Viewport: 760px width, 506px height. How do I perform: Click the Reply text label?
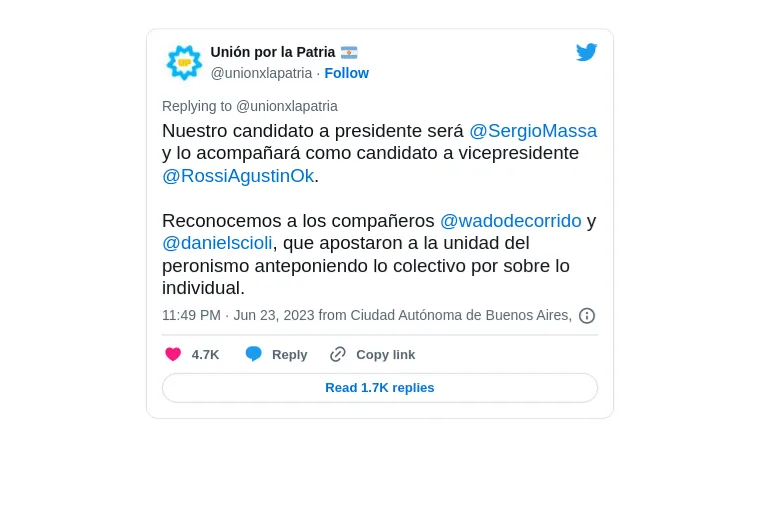point(289,355)
